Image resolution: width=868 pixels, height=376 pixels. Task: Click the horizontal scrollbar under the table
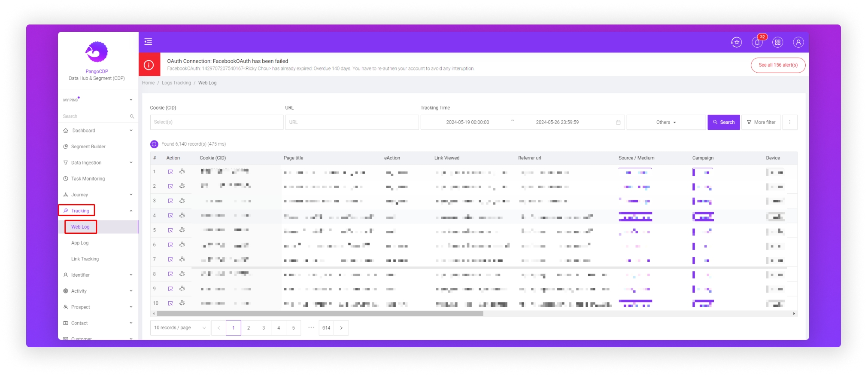320,314
